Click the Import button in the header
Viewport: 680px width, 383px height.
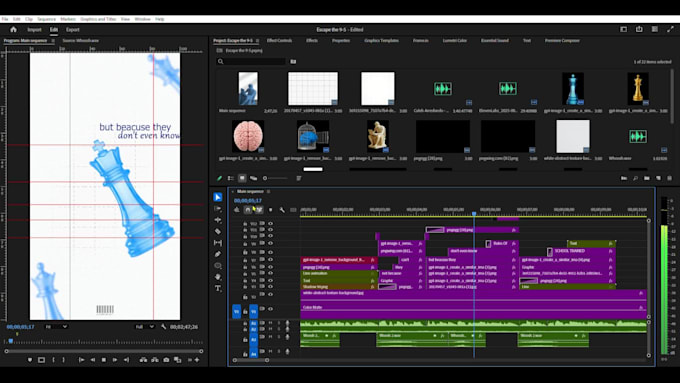click(x=34, y=29)
